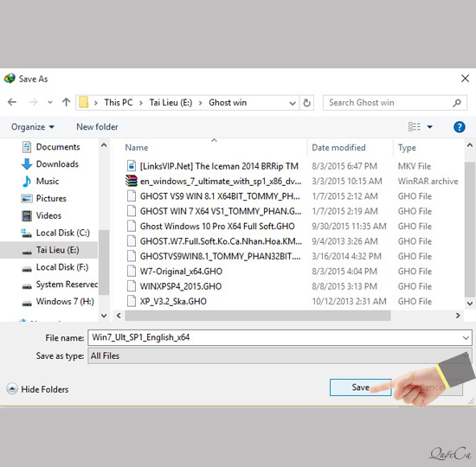Select W7-Original_x64.GHO file
The width and height of the screenshot is (476, 467).
[x=181, y=272]
